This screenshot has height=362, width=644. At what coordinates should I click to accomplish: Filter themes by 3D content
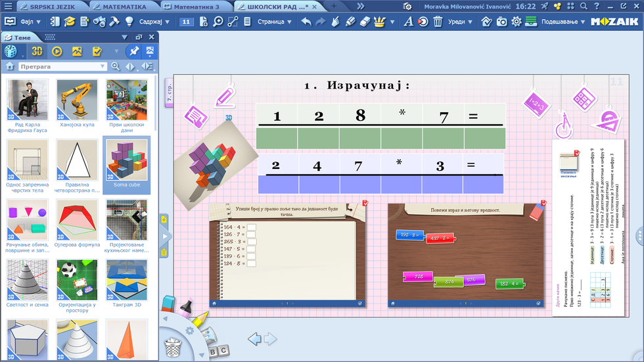tap(37, 51)
